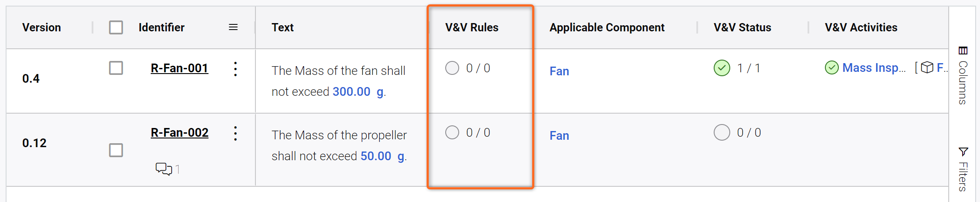Viewport: 980px width, 202px height.
Task: Open the Mass Insp... activity link
Action: pyautogui.click(x=874, y=68)
